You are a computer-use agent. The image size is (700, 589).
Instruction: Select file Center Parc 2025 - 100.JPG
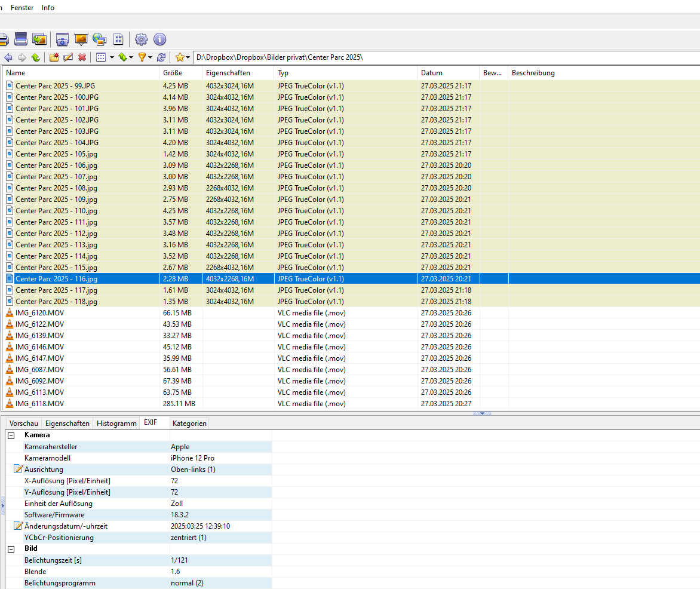tap(57, 97)
